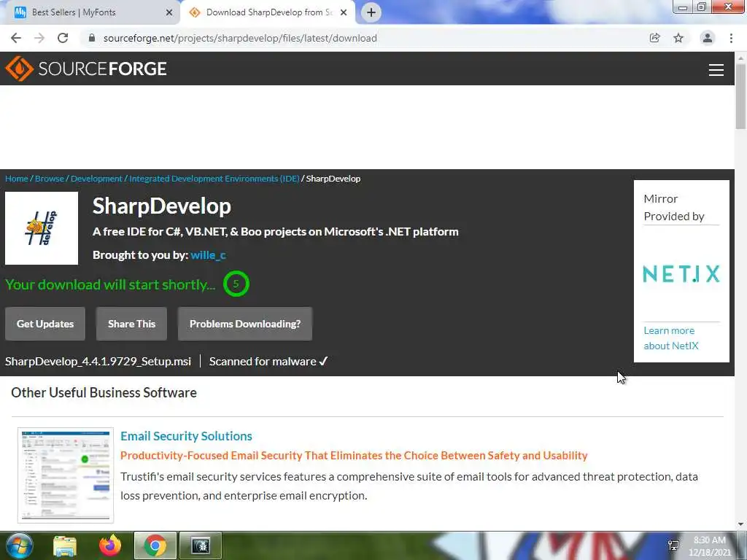Click the address bar URL

point(240,38)
